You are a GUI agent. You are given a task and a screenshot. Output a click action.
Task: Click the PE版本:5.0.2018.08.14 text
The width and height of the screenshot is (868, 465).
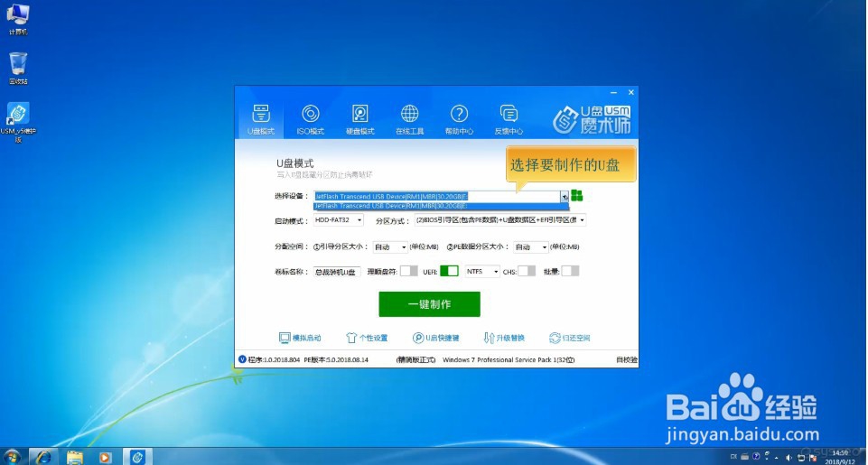(x=336, y=360)
